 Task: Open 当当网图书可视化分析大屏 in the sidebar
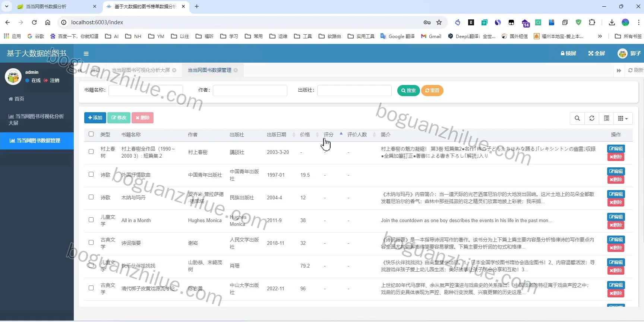click(37, 120)
